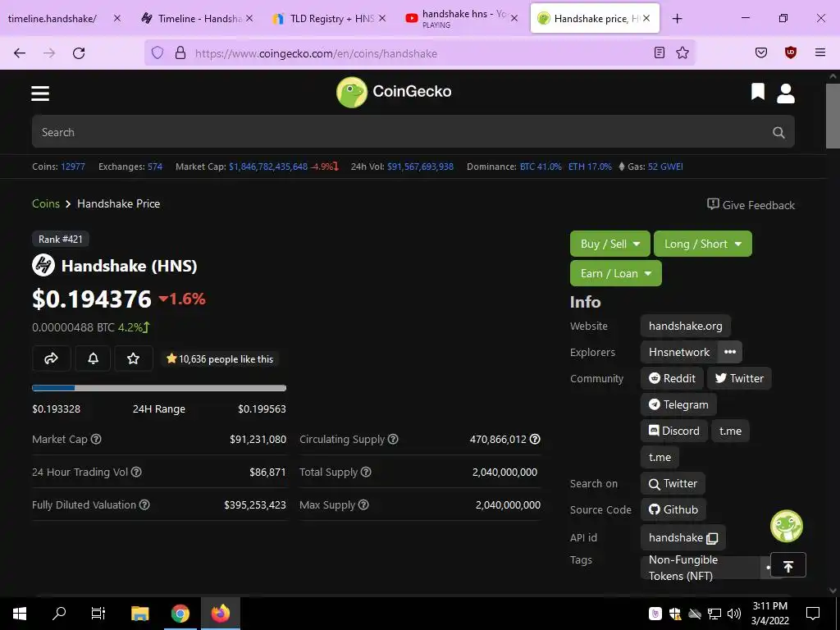Open Windows taskbar search
This screenshot has width=840, height=630.
[x=59, y=613]
